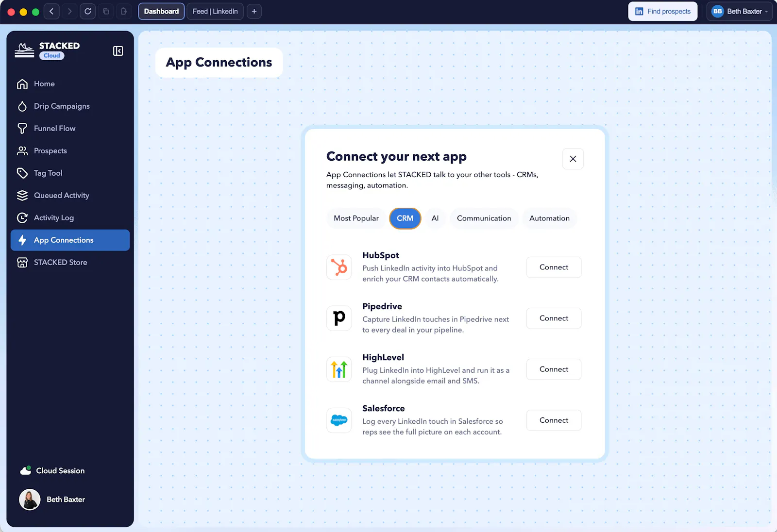The image size is (777, 532).
Task: Click the Pipedrive app title
Action: pyautogui.click(x=382, y=306)
